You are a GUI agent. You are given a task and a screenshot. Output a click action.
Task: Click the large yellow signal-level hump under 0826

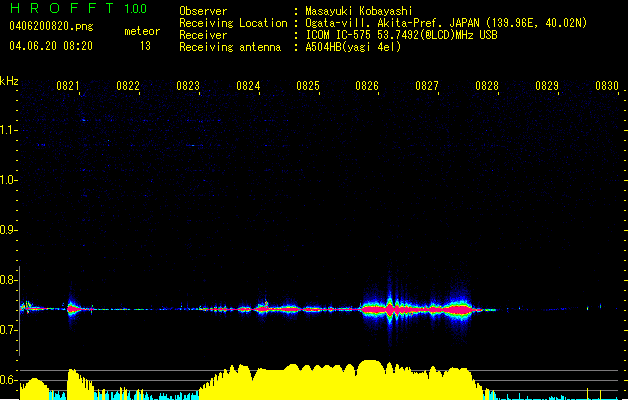pos(370,379)
